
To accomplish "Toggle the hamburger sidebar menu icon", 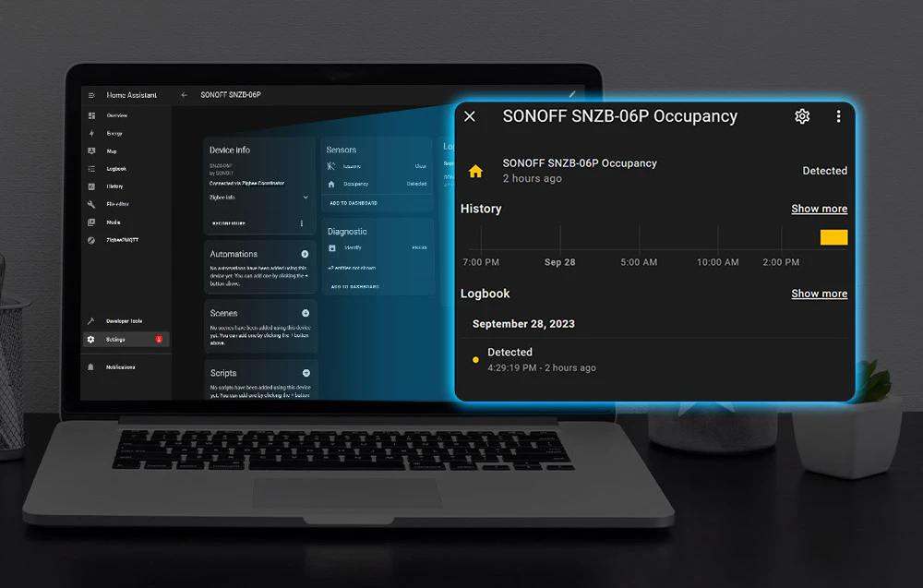I will [x=91, y=95].
